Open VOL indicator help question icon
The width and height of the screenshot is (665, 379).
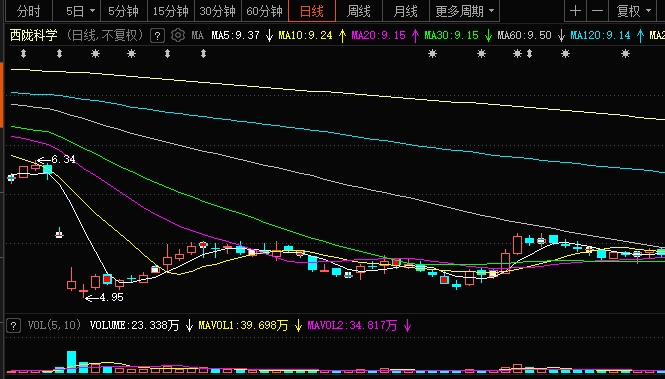[14, 326]
